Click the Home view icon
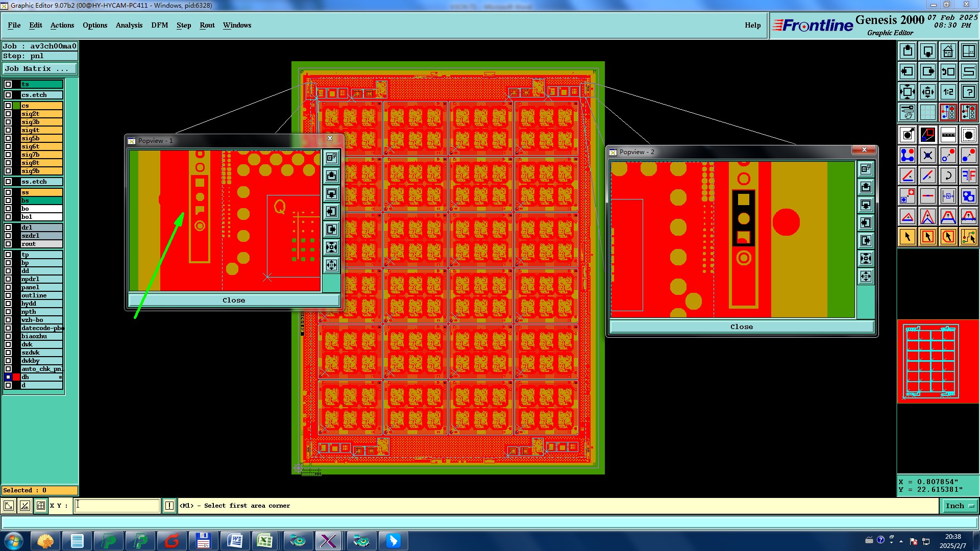This screenshot has width=980, height=551. [x=948, y=51]
